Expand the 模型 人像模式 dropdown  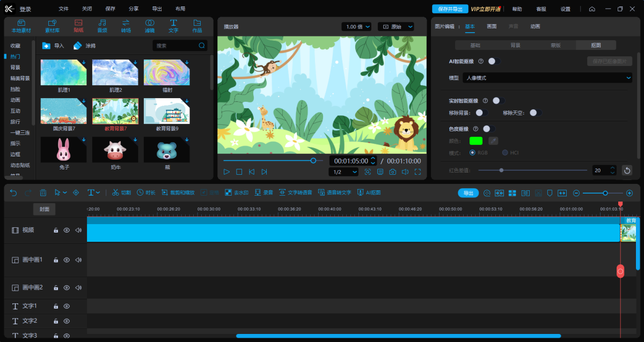(x=547, y=78)
